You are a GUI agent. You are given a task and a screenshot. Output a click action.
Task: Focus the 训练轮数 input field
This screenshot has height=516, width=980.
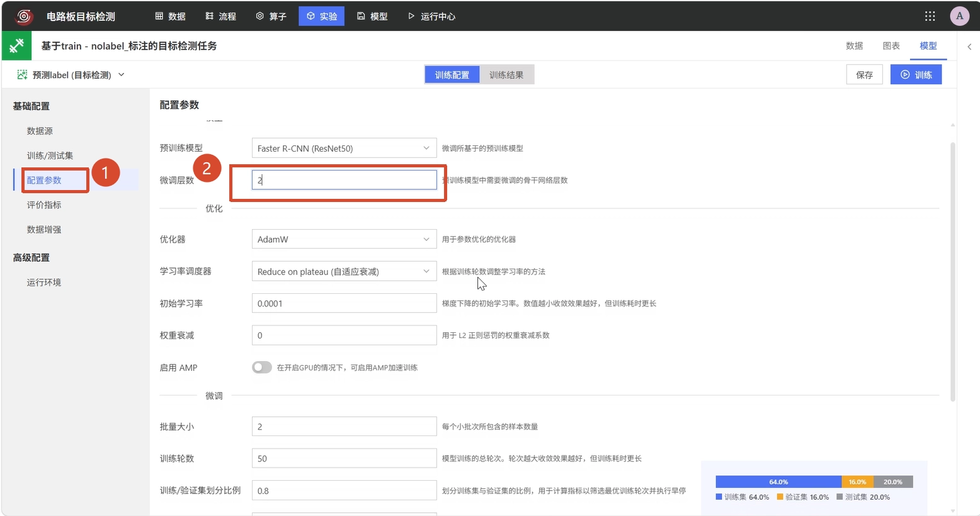click(344, 459)
